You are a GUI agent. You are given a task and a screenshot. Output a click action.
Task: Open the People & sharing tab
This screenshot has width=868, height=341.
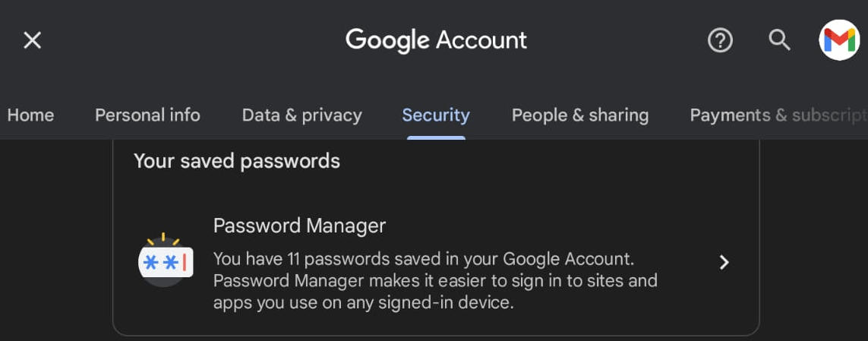(579, 115)
